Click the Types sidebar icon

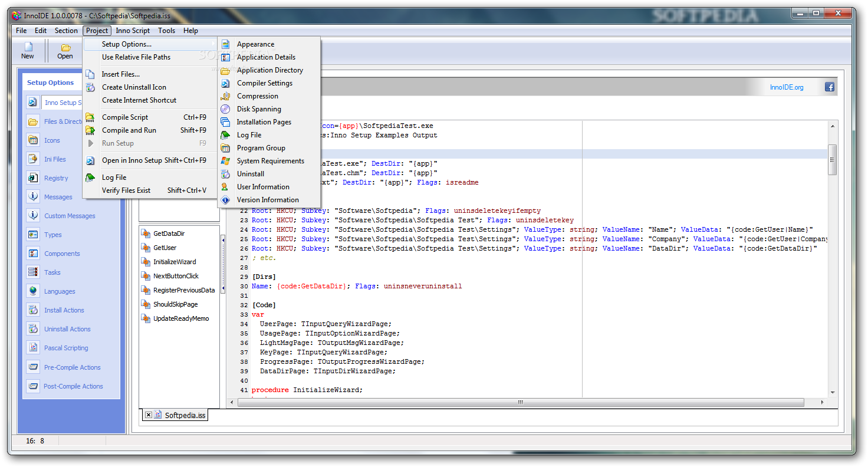pos(33,235)
